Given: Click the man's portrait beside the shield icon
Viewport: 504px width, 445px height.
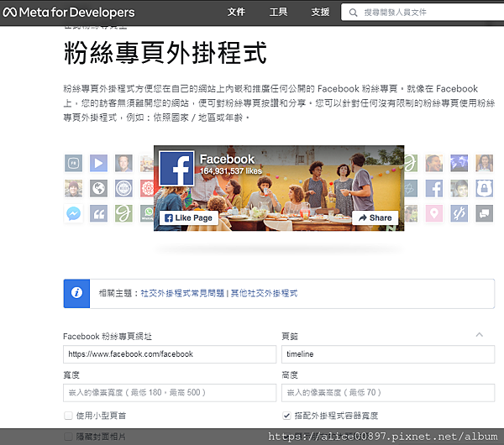Looking at the screenshot, I should click(459, 188).
